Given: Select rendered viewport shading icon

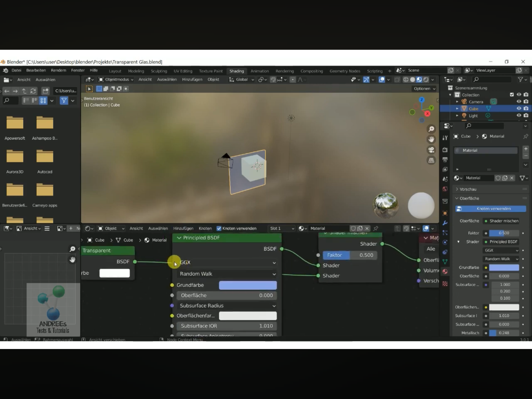Looking at the screenshot, I should tap(426, 80).
